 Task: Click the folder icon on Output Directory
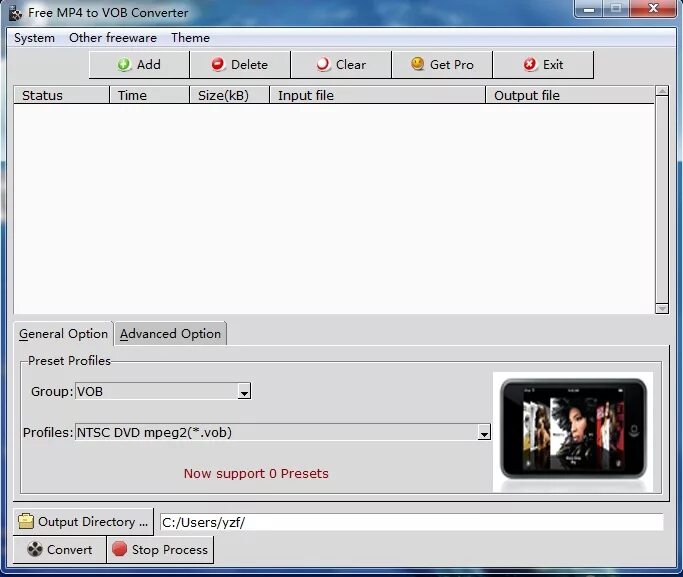[x=26, y=521]
